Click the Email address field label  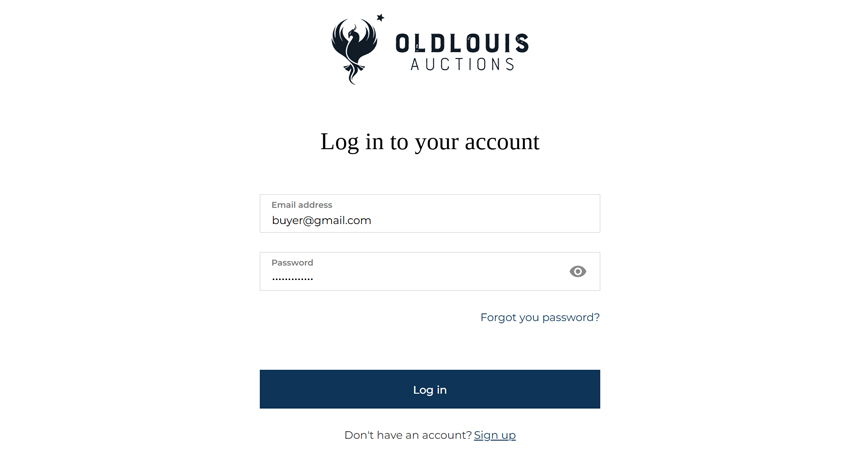[302, 205]
